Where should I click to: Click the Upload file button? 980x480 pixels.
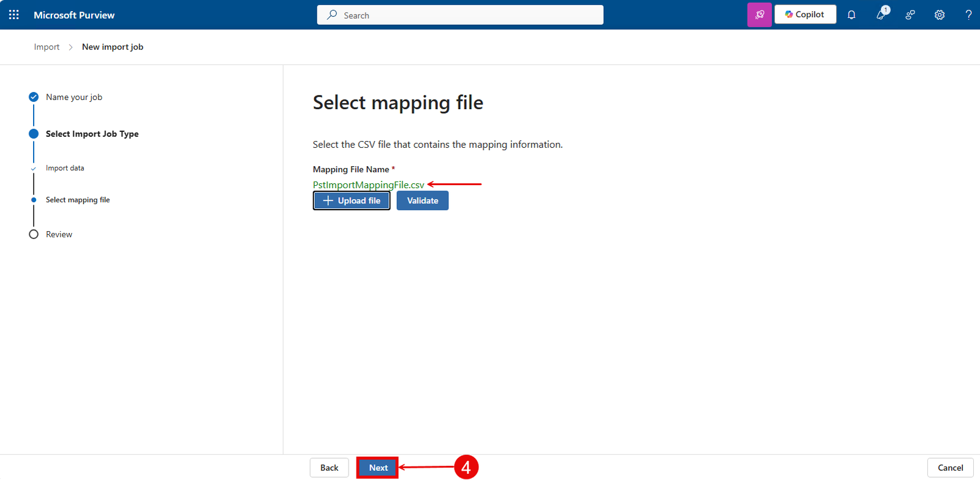point(352,200)
